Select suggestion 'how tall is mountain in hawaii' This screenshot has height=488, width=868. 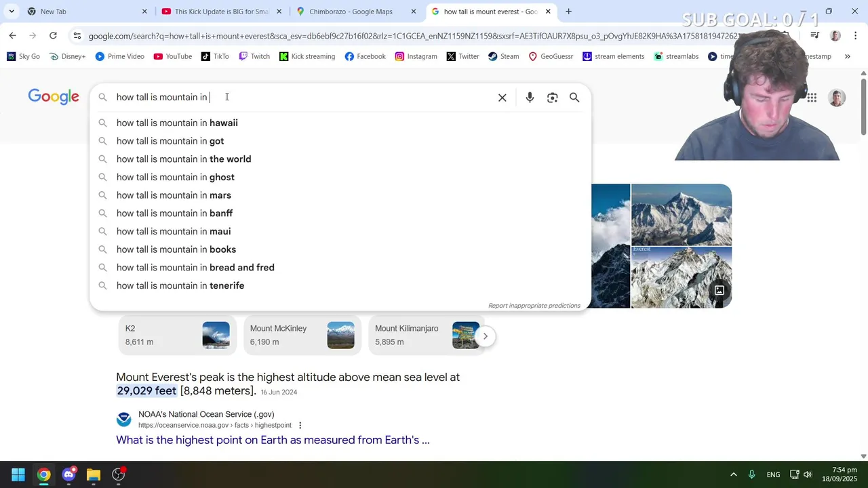(340, 123)
